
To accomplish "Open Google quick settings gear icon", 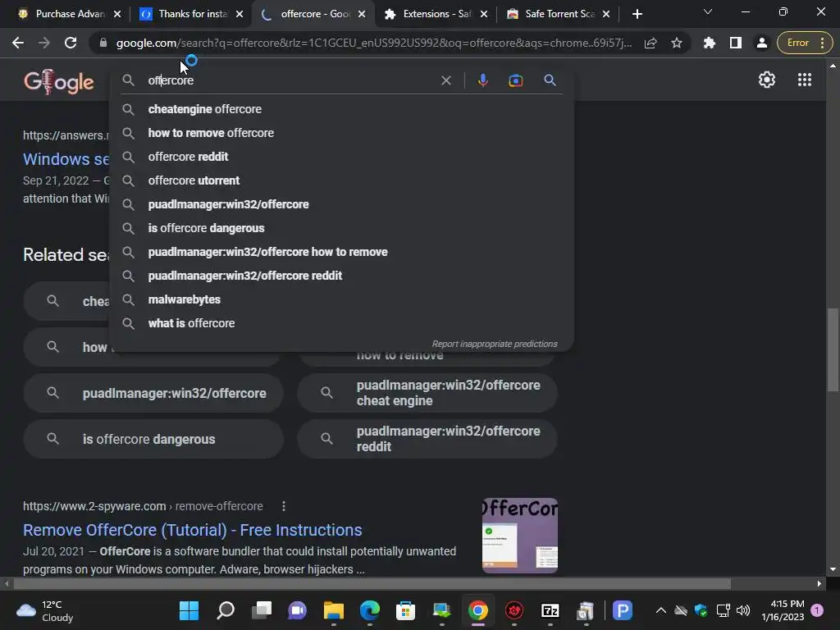I will 767,80.
